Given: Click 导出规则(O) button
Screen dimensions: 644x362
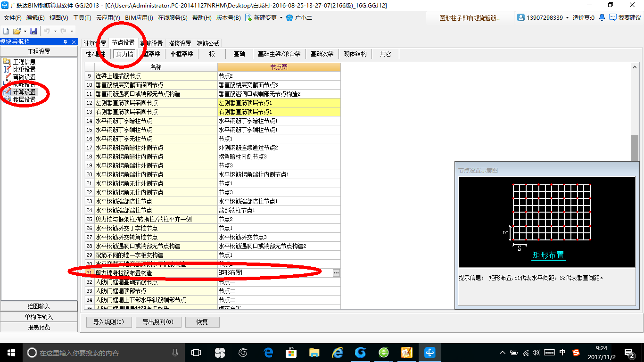Looking at the screenshot, I should tap(157, 322).
